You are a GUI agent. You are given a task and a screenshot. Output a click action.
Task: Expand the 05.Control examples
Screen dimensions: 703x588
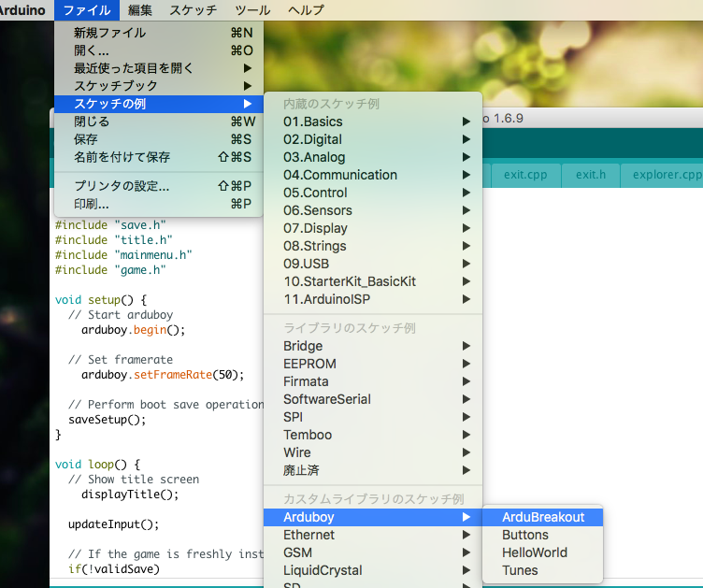coord(373,193)
